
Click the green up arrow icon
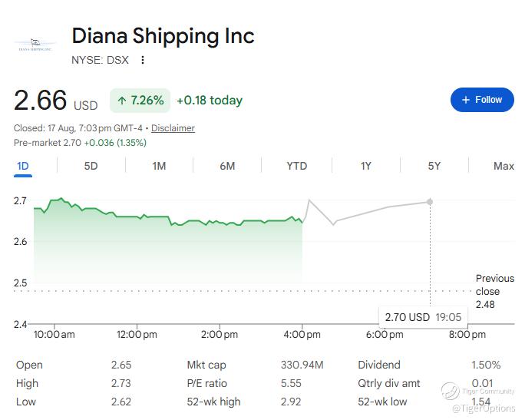122,100
